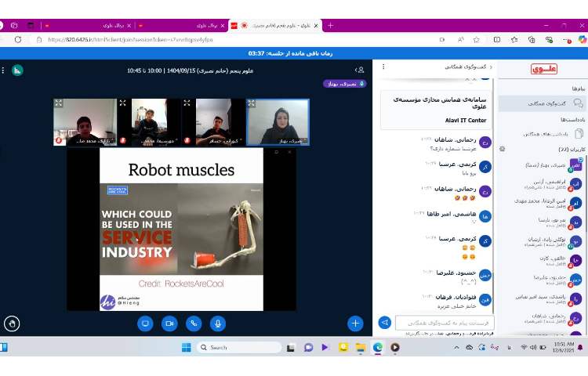Viewport: 588px width, 376px height.
Task: Send the public chat message
Action: click(x=385, y=322)
